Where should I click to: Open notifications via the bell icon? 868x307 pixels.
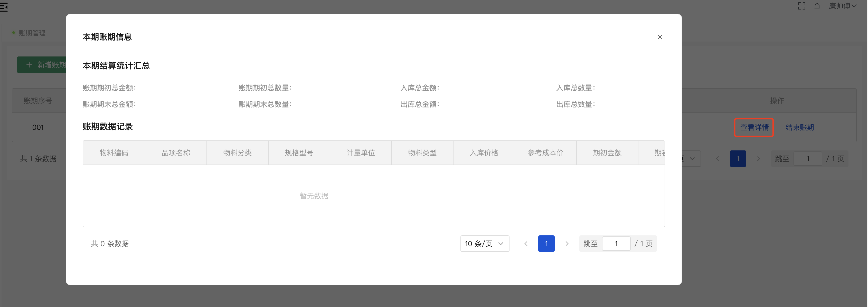point(817,6)
